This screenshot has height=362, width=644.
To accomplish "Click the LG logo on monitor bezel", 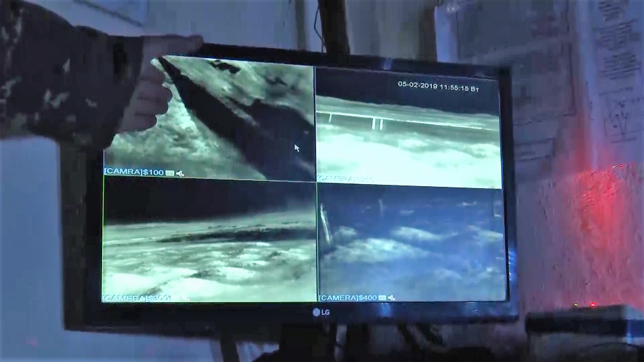I will 321,312.
